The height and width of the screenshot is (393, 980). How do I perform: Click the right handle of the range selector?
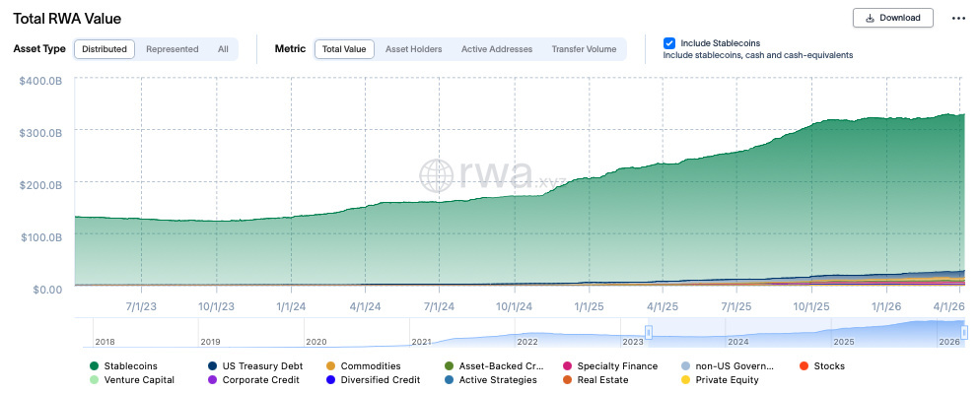(965, 332)
